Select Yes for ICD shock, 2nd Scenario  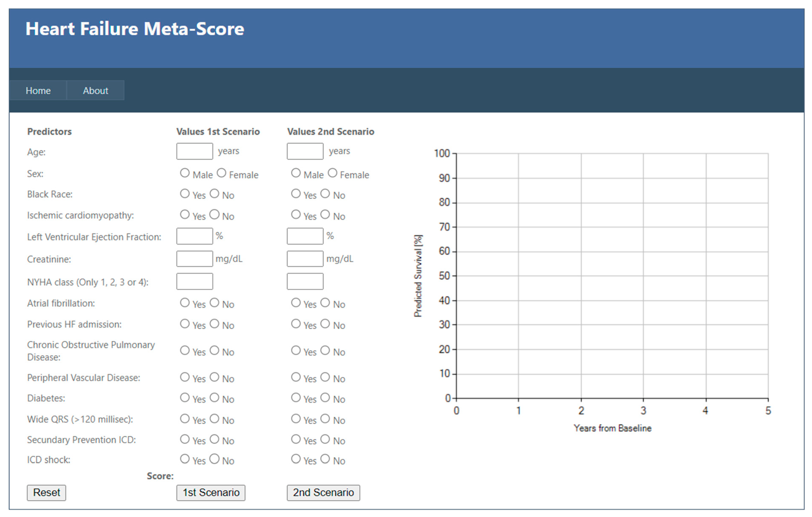[x=296, y=459]
